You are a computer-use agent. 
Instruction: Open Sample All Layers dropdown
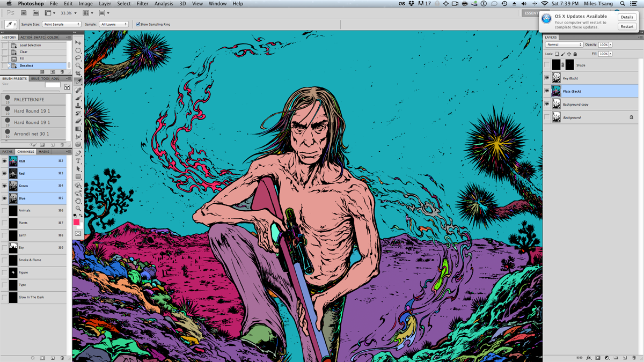pos(114,24)
